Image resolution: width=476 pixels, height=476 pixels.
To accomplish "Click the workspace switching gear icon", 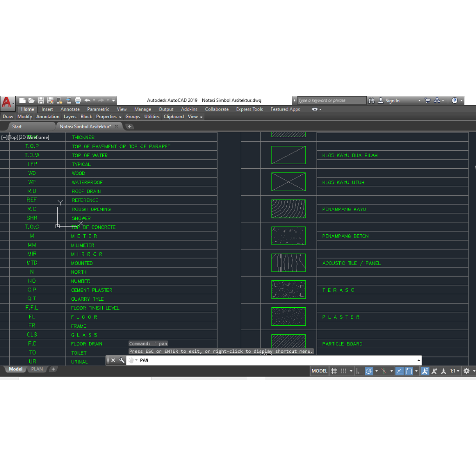I will [467, 371].
